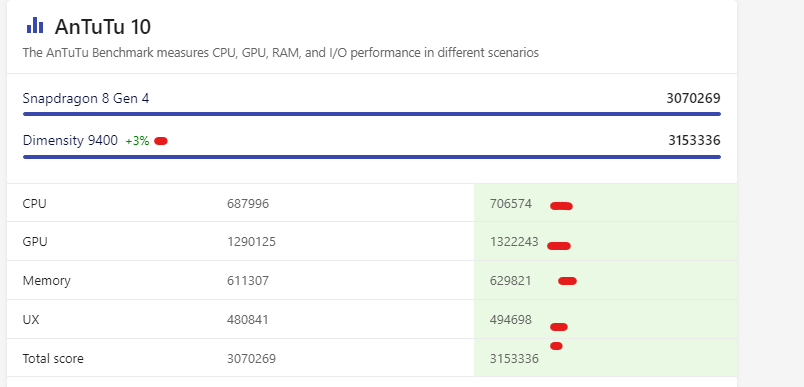Image resolution: width=804 pixels, height=387 pixels.
Task: Open the Dimensity 9400 link
Action: [x=70, y=140]
